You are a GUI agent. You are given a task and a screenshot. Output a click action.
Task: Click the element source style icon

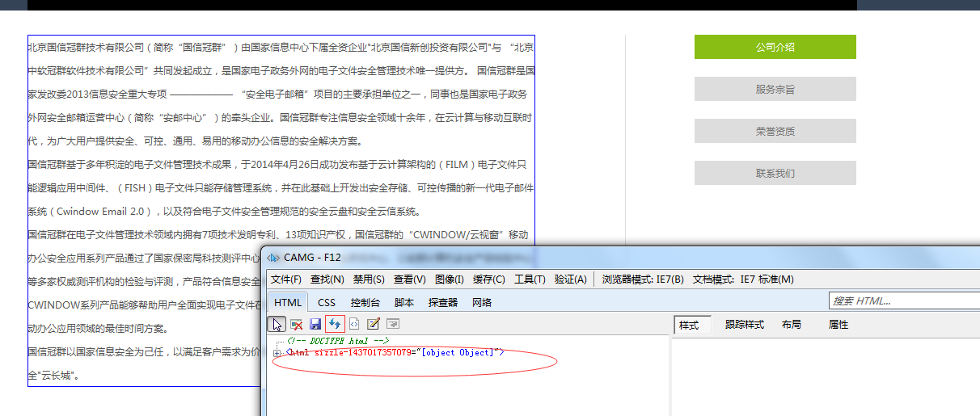click(x=354, y=324)
